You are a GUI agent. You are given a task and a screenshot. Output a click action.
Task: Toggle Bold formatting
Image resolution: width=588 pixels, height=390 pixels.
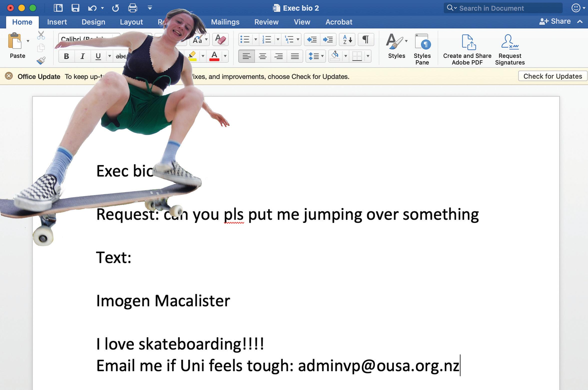pos(66,56)
